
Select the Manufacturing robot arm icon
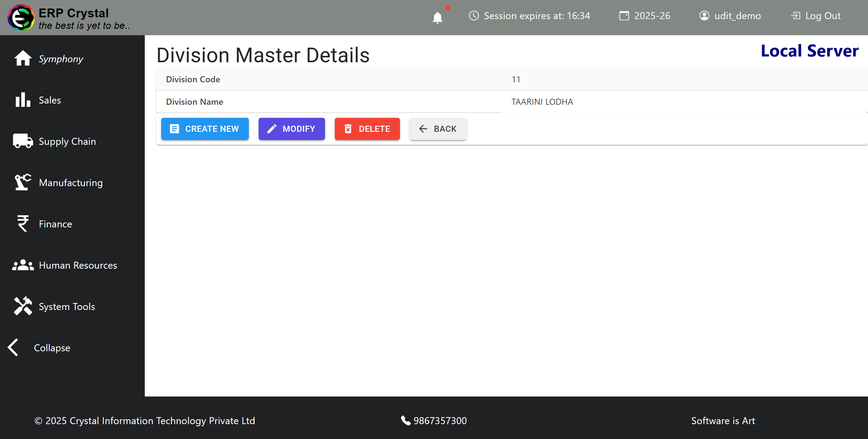coord(23,182)
